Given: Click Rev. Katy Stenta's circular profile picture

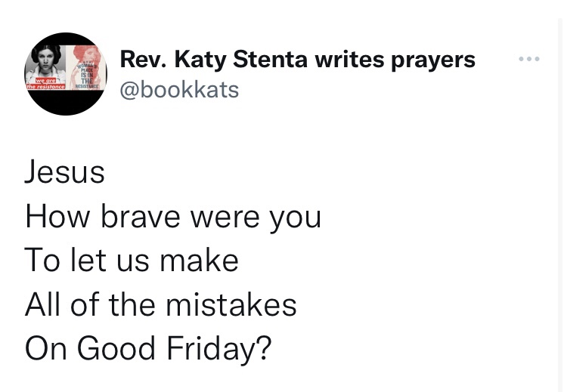Looking at the screenshot, I should point(66,74).
